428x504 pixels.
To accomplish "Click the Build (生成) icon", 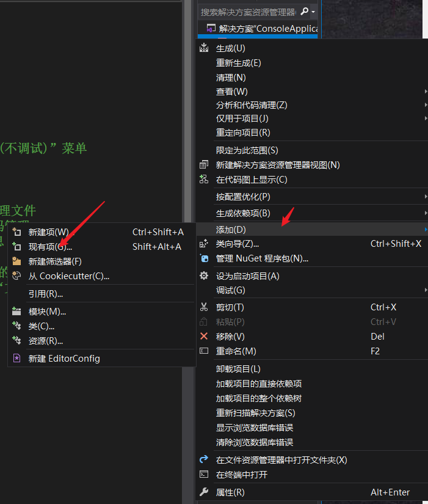I will (204, 48).
